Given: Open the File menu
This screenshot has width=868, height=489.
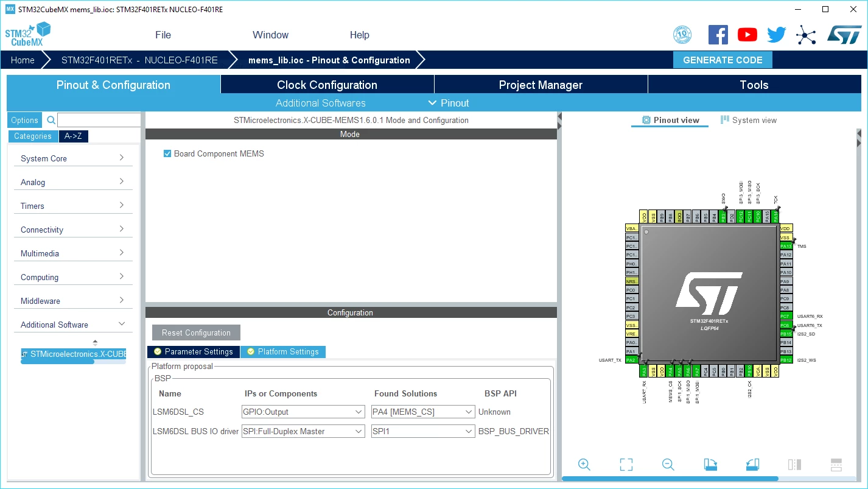Looking at the screenshot, I should tap(163, 35).
